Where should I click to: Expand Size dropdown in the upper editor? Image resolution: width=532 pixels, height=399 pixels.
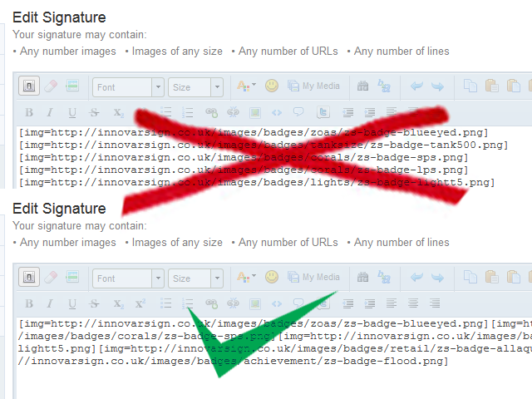tap(195, 87)
